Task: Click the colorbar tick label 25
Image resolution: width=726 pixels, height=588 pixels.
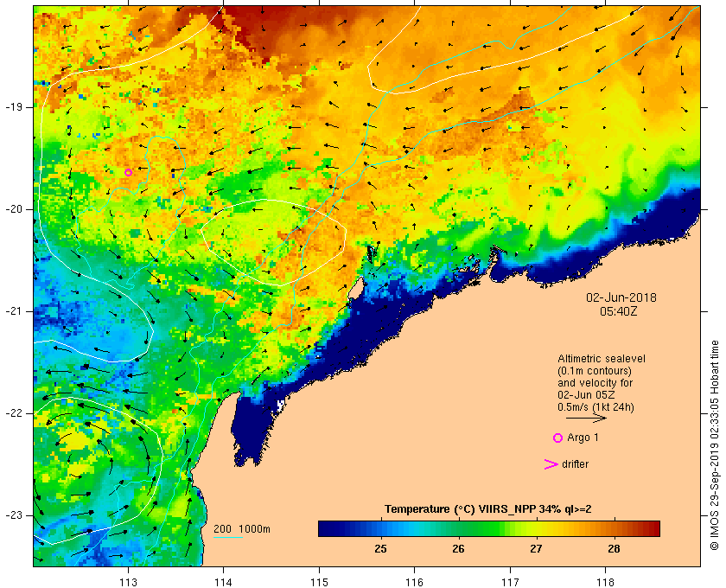Action: [x=380, y=549]
